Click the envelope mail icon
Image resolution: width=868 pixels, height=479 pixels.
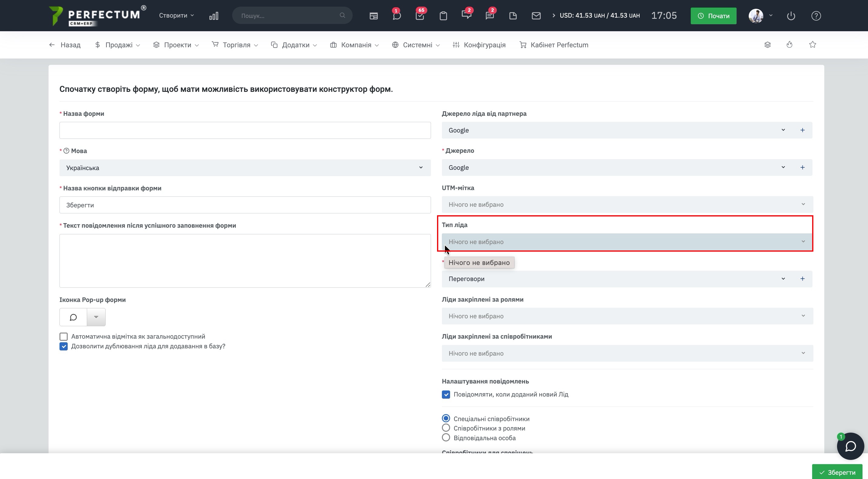[x=536, y=16]
